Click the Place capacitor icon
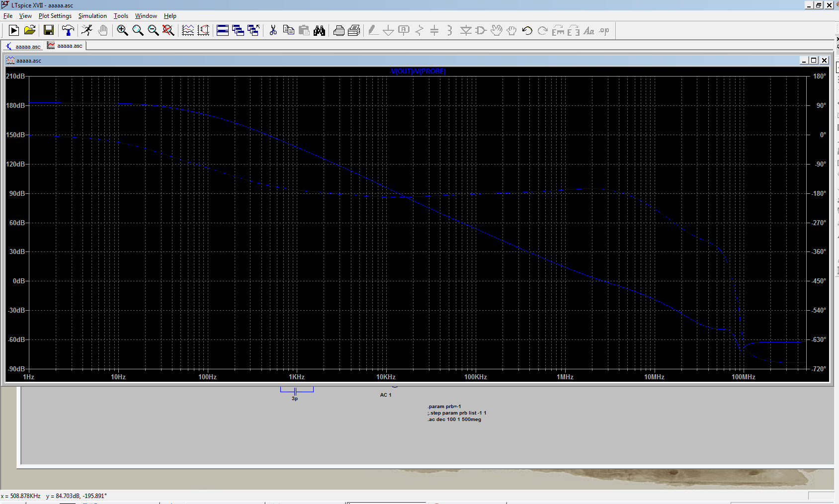The image size is (839, 504). [x=434, y=31]
